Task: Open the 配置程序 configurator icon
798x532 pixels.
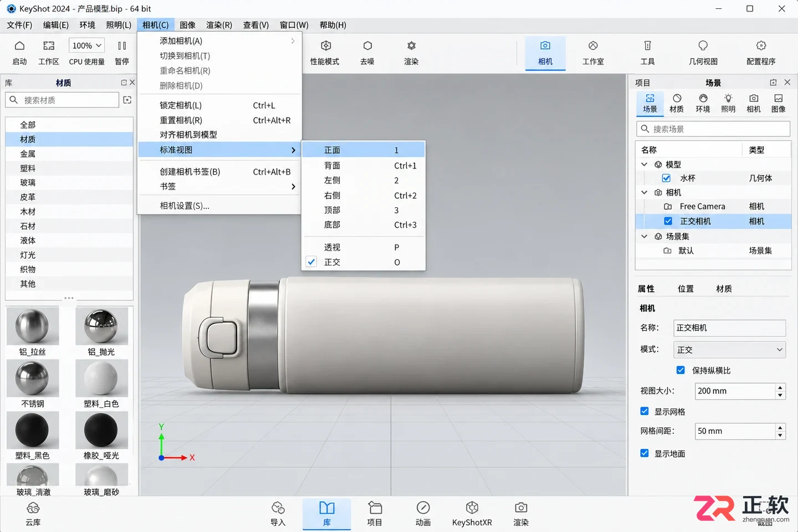Action: [761, 46]
